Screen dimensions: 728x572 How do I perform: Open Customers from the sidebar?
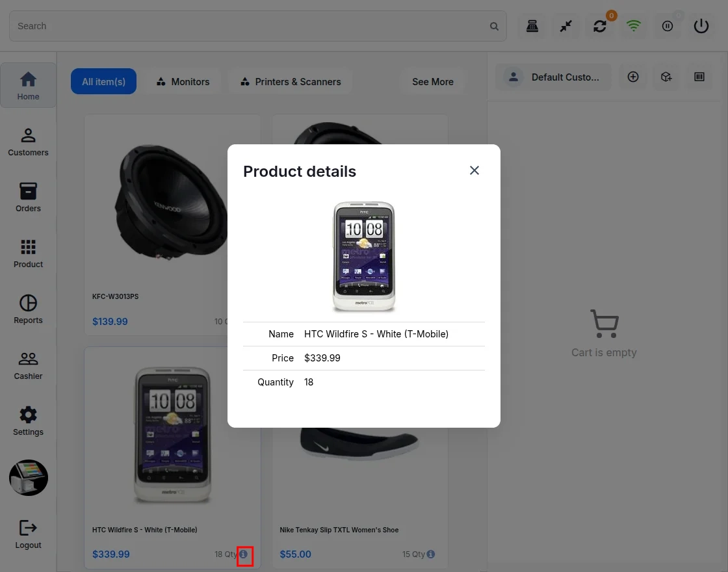[x=29, y=142]
